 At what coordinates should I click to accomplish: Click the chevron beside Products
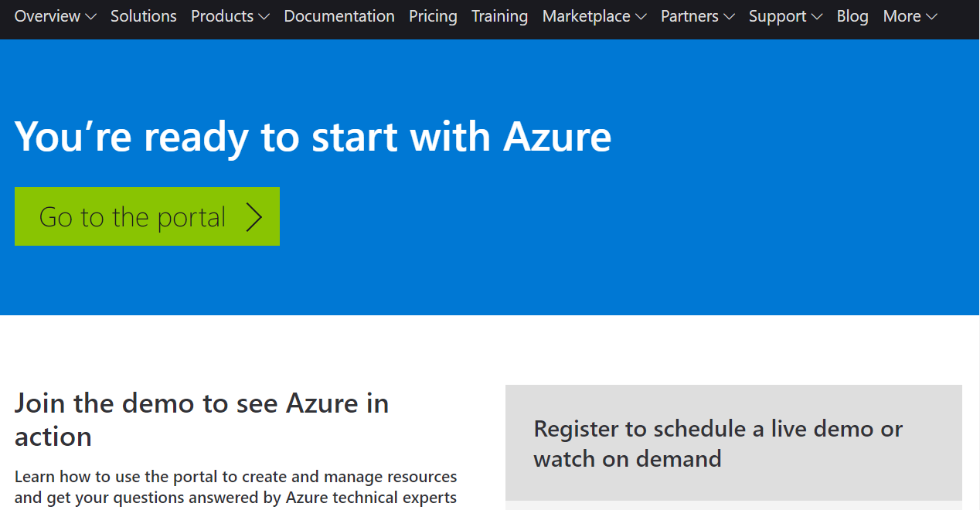tap(264, 17)
